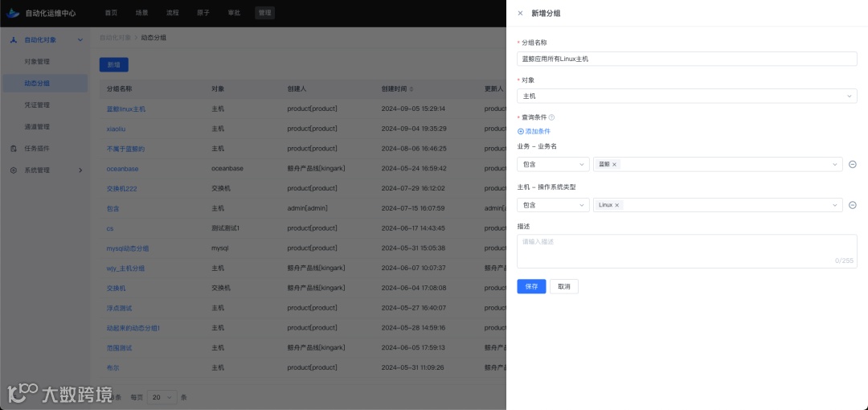868x410 pixels.
Task: Remove the 蓝鲸 tag
Action: pyautogui.click(x=614, y=165)
